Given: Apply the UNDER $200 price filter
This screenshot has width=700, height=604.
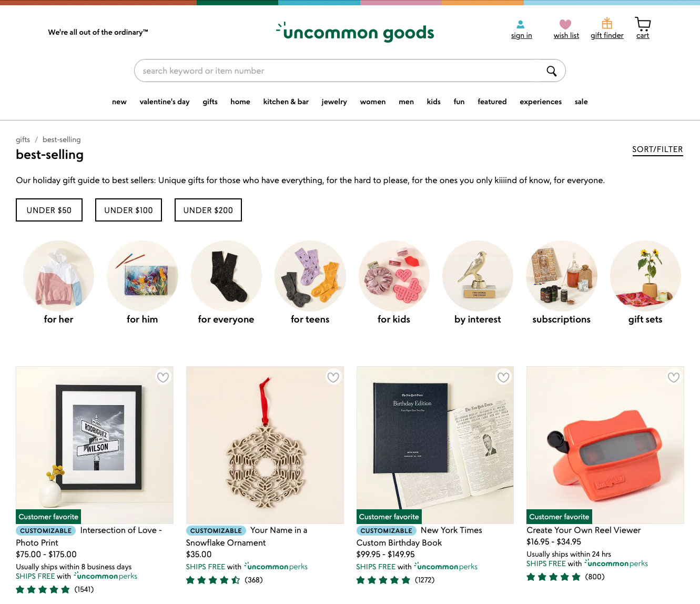Looking at the screenshot, I should [x=208, y=210].
